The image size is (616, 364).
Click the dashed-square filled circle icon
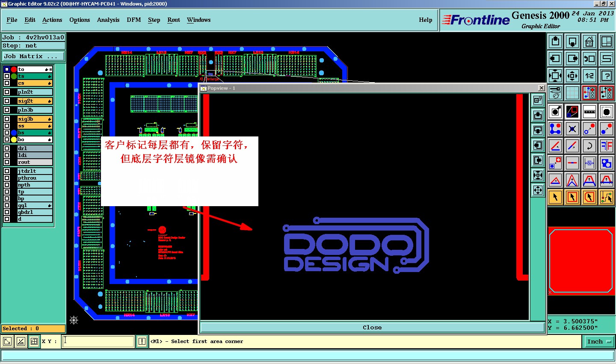(x=607, y=112)
